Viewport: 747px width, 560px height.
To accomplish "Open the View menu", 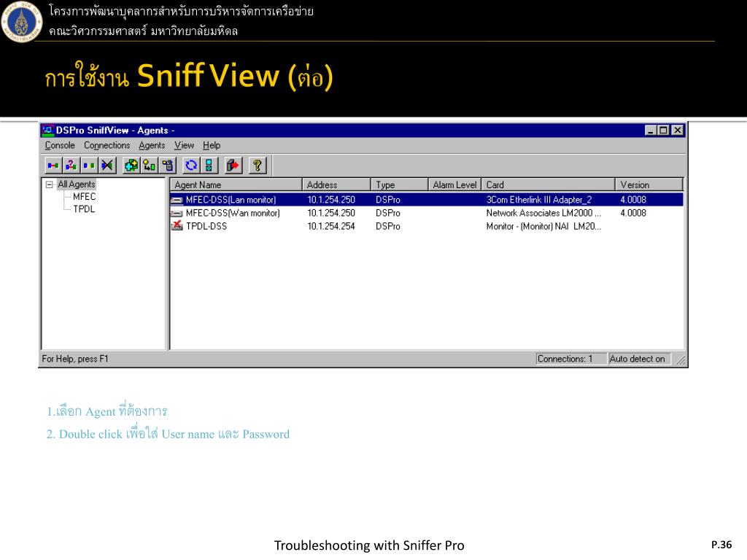I will point(184,145).
